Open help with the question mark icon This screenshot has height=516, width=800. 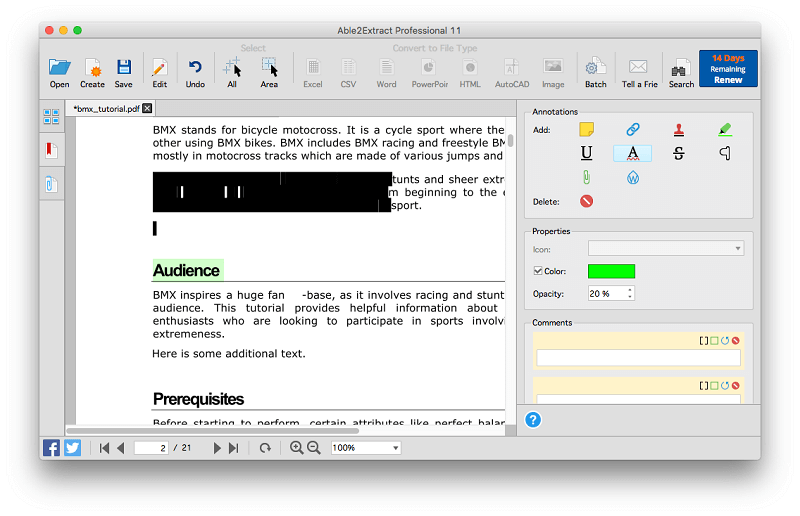point(533,420)
